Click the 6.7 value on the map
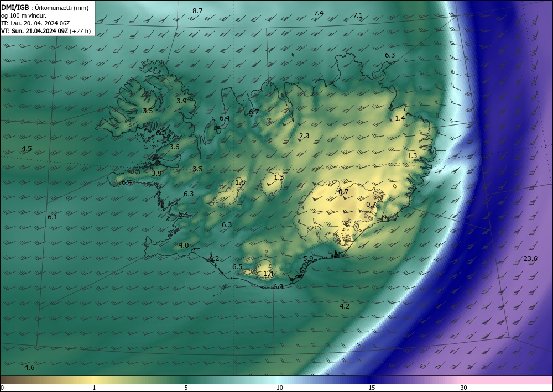This screenshot has width=553, height=392. click(254, 112)
